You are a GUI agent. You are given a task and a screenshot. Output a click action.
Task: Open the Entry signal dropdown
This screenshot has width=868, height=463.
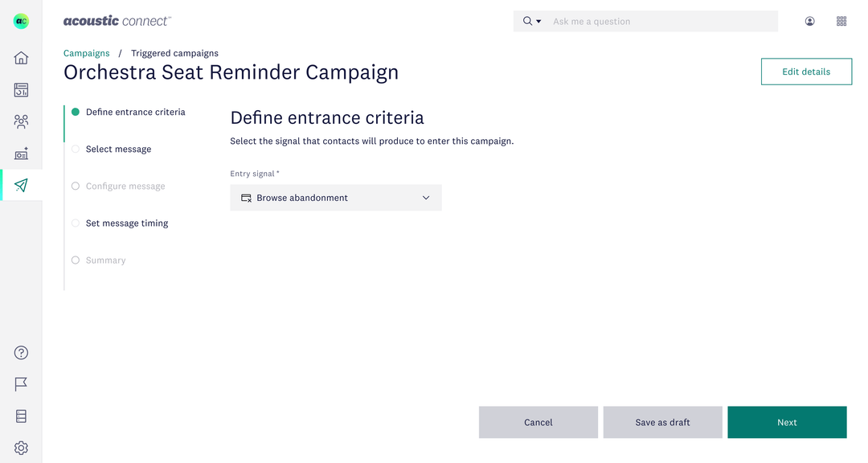336,198
